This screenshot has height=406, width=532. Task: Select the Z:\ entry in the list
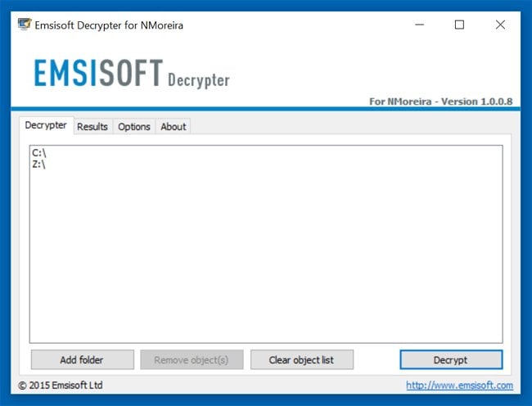[38, 165]
